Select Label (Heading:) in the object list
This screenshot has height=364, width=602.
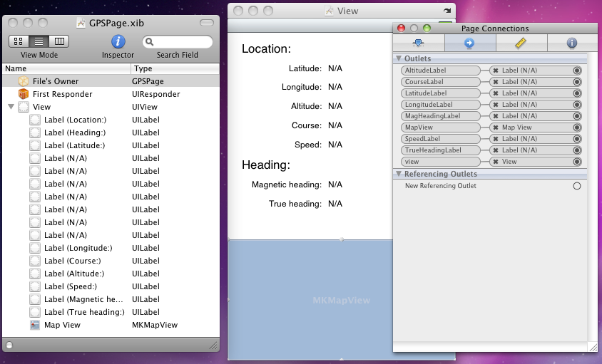coord(111,132)
